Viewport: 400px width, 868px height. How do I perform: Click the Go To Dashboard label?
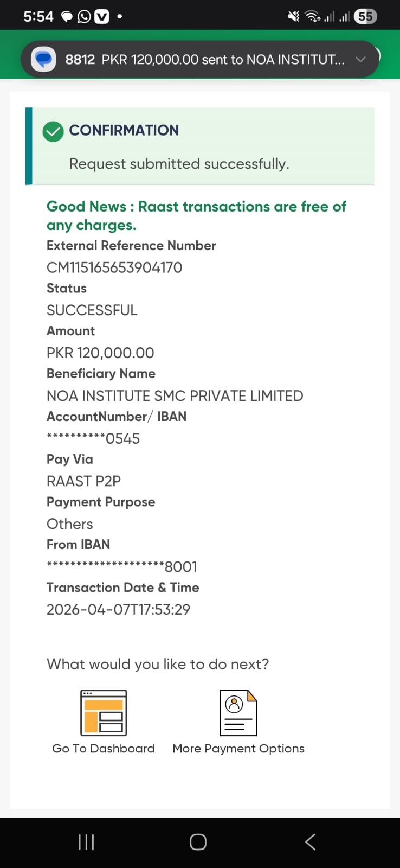[x=104, y=749]
